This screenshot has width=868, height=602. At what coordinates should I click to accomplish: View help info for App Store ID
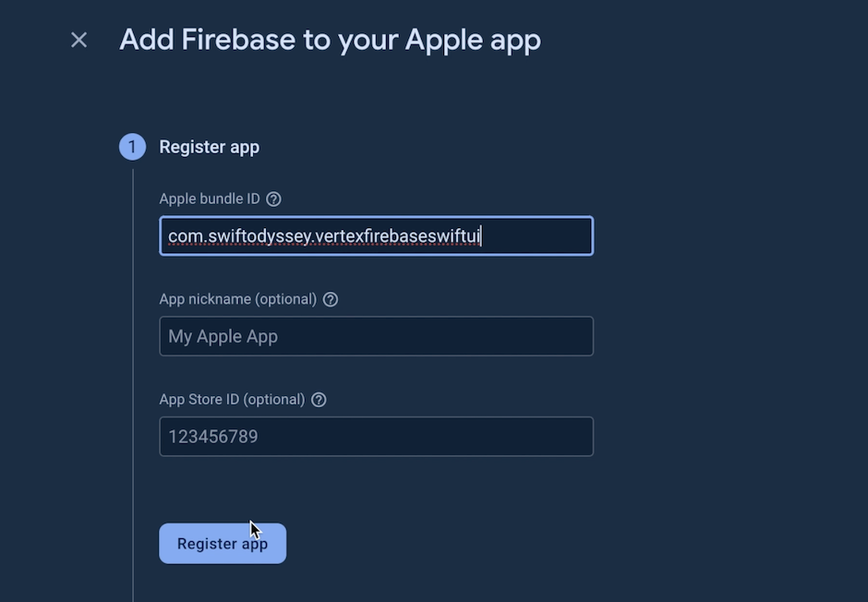tap(319, 400)
